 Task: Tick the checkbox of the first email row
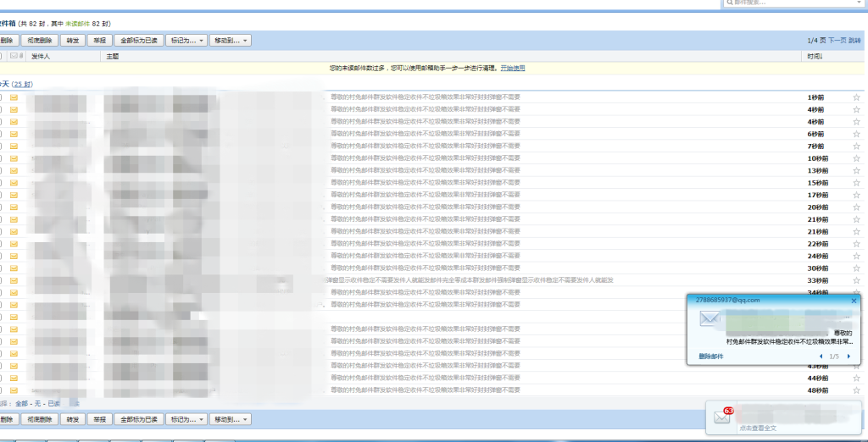coord(1,97)
